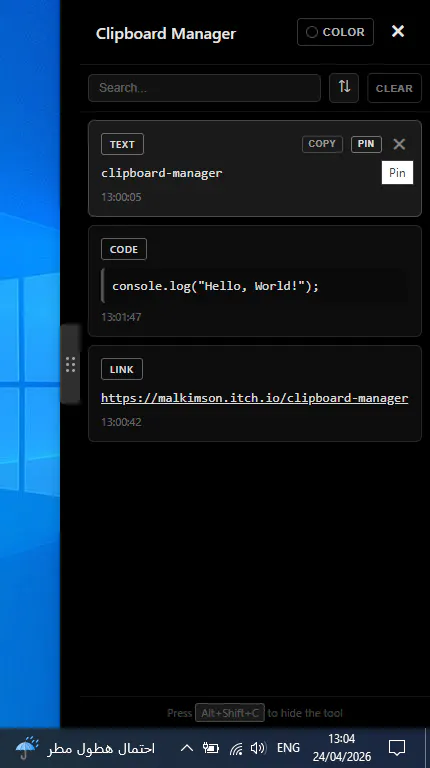Select the TEXT type badge
Viewport: 430px width, 768px height.
(122, 144)
